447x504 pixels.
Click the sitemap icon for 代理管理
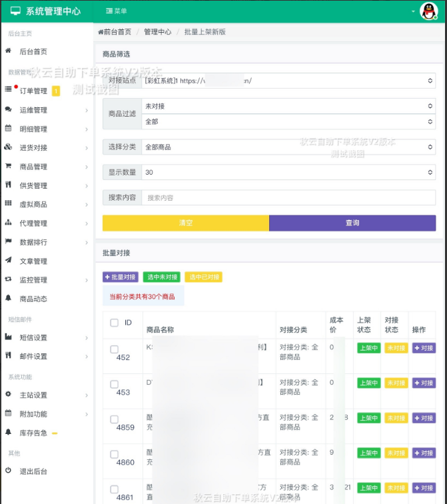click(9, 223)
